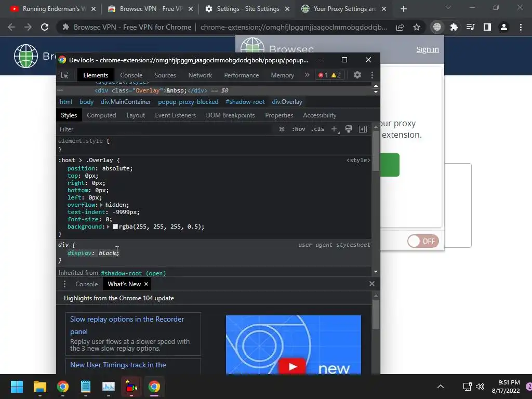Screen dimensions: 532x399
Task: Click the yellow warning count badge
Action: coord(336,75)
